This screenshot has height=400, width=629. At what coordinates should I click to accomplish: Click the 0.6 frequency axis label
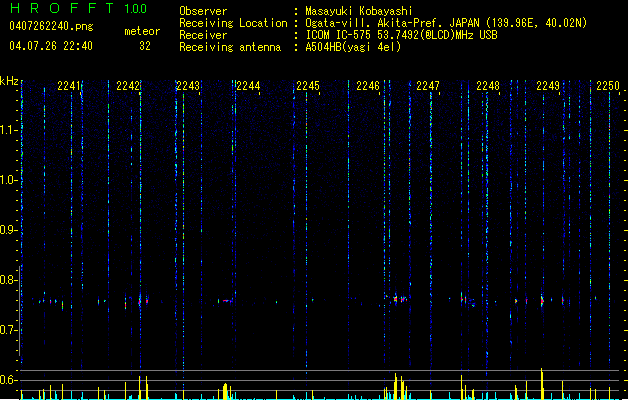[x=8, y=380]
